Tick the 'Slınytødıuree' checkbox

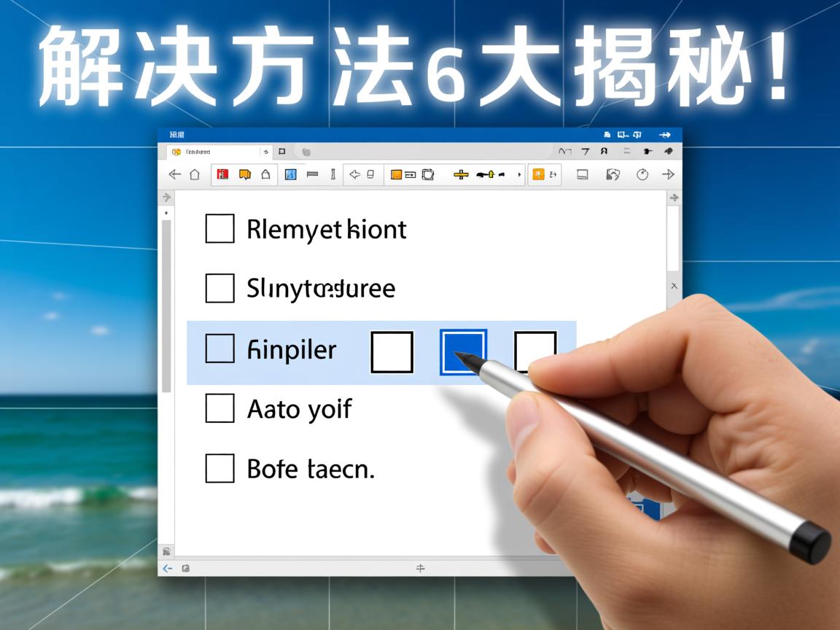[x=219, y=289]
